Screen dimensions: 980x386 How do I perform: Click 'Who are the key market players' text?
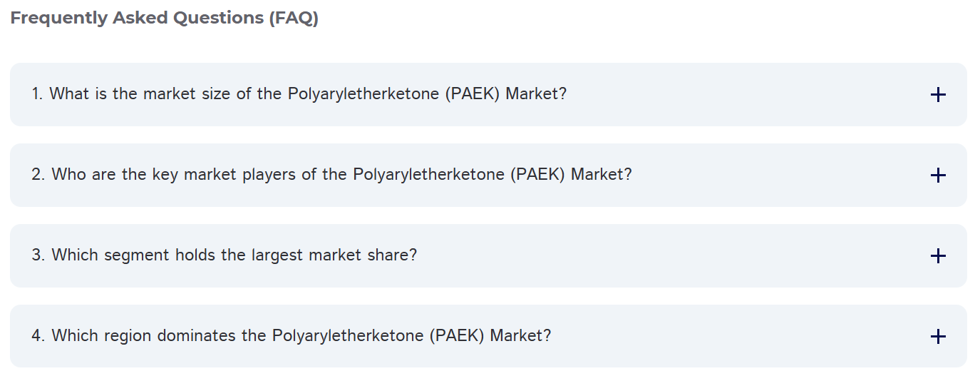pyautogui.click(x=331, y=175)
